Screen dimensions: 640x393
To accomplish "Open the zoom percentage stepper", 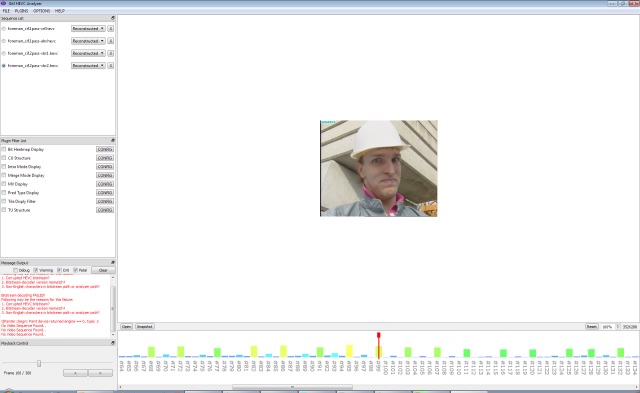I will point(618,326).
